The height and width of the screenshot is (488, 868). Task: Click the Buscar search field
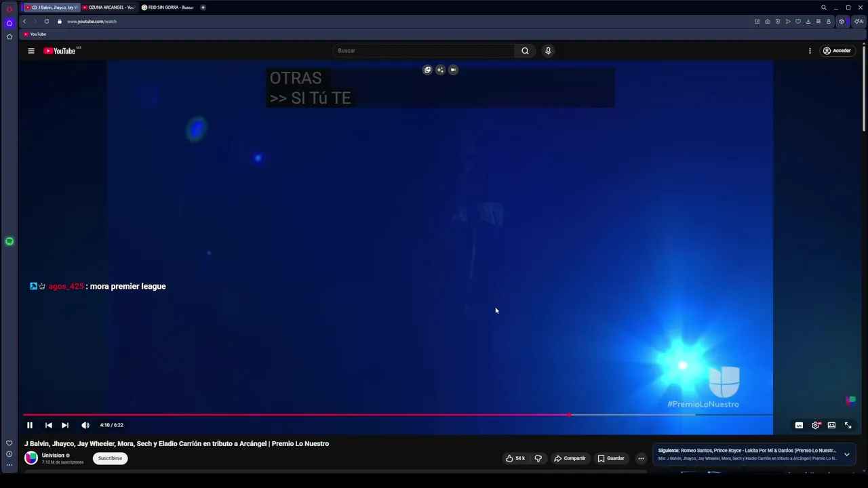(x=425, y=51)
